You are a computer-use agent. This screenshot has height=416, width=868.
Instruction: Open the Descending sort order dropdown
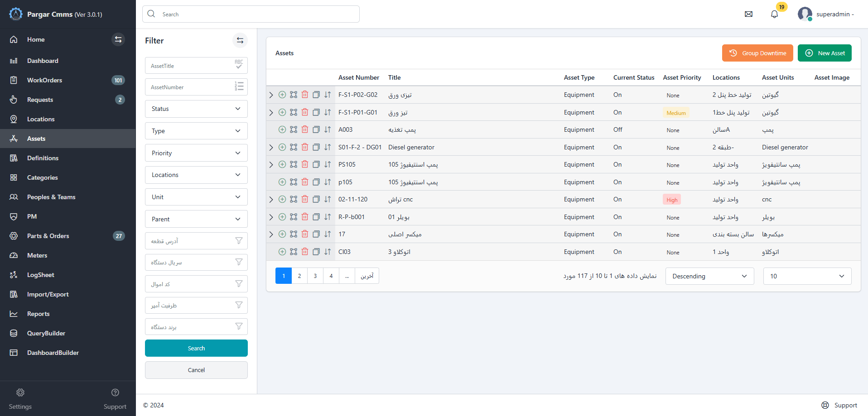tap(709, 276)
